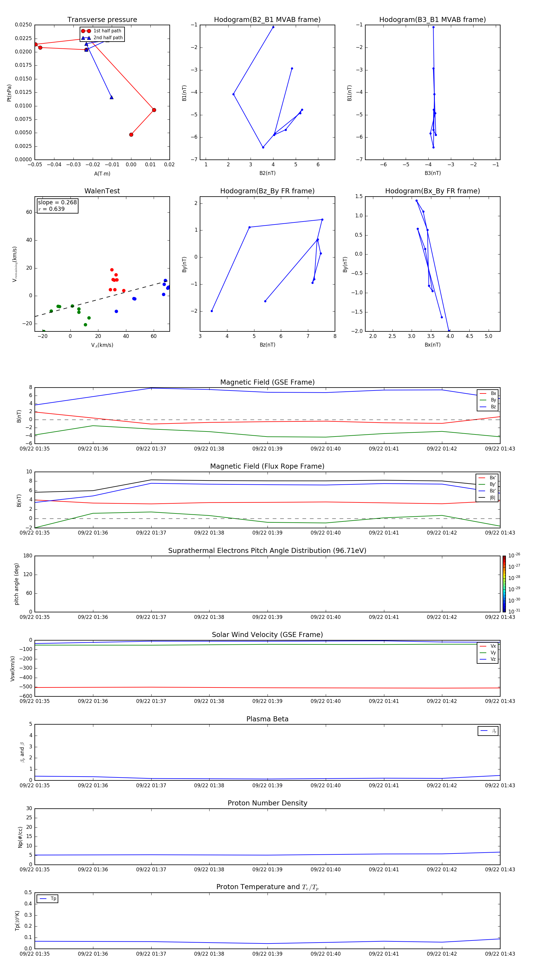Screen dimensions: 535x980
Task: Click the 'Magnetic Field (Flux Rope Frame)' title
Action: click(267, 467)
